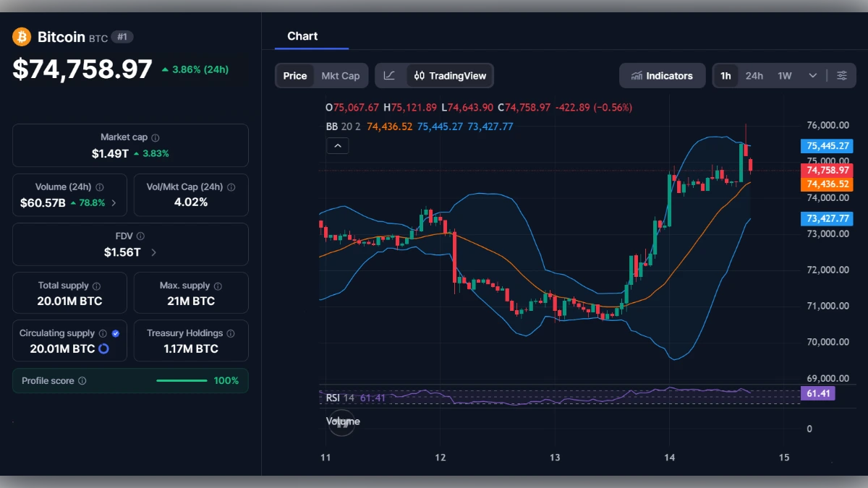Switch the chart to Mkt Cap view
Image resolution: width=868 pixels, height=488 pixels.
point(340,75)
